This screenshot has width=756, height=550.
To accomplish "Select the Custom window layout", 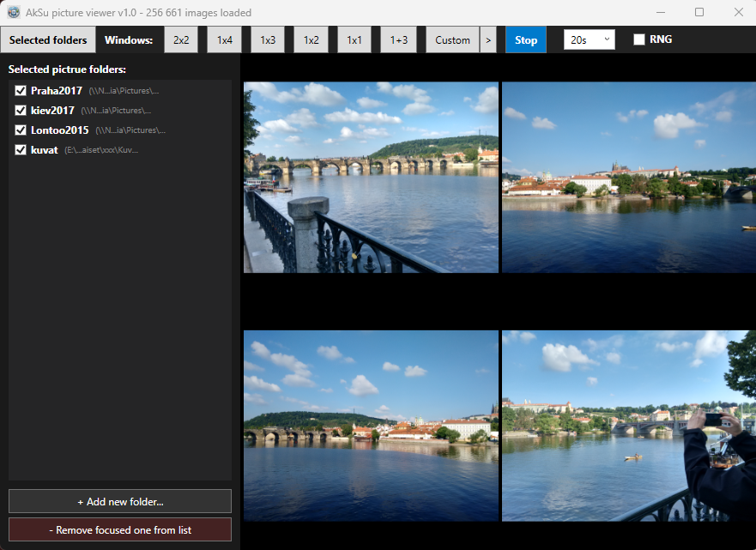I will [452, 40].
